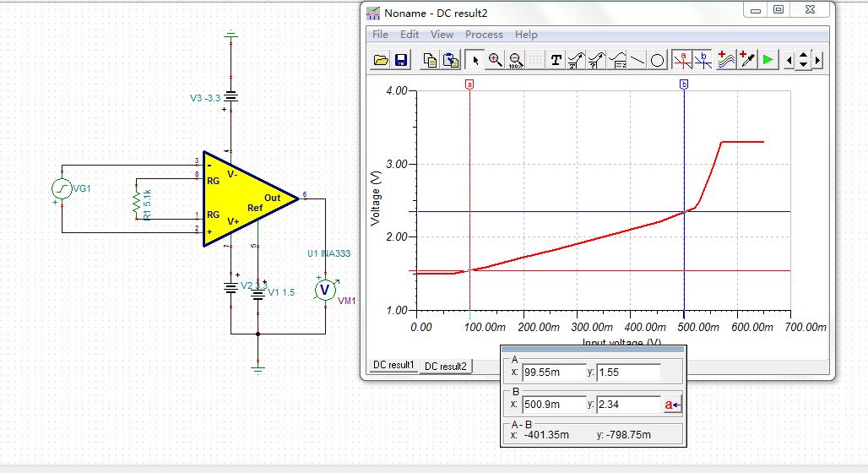Click 'Noname - DC result2' title bar
The image size is (868, 473).
click(436, 14)
